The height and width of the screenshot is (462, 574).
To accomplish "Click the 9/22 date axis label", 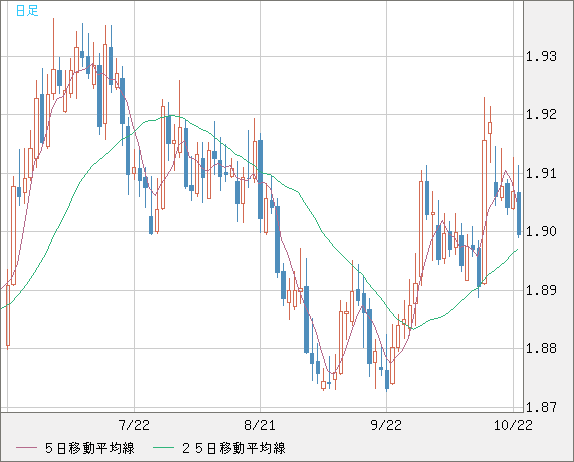I will pyautogui.click(x=386, y=425).
